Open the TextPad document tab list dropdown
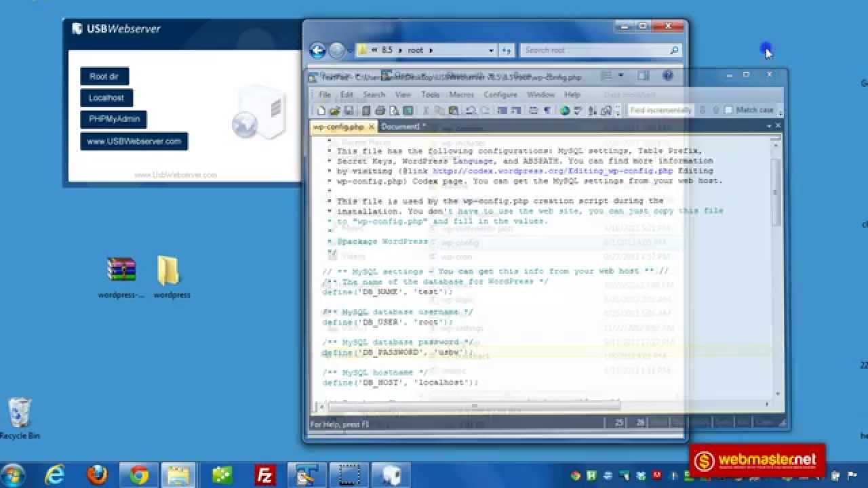868x488 pixels. (769, 125)
